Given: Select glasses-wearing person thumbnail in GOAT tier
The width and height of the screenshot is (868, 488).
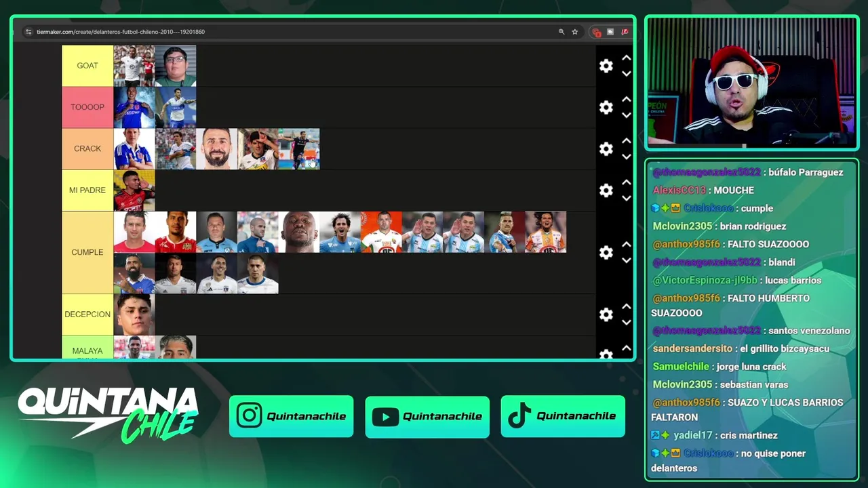Looking at the screenshot, I should click(x=176, y=66).
